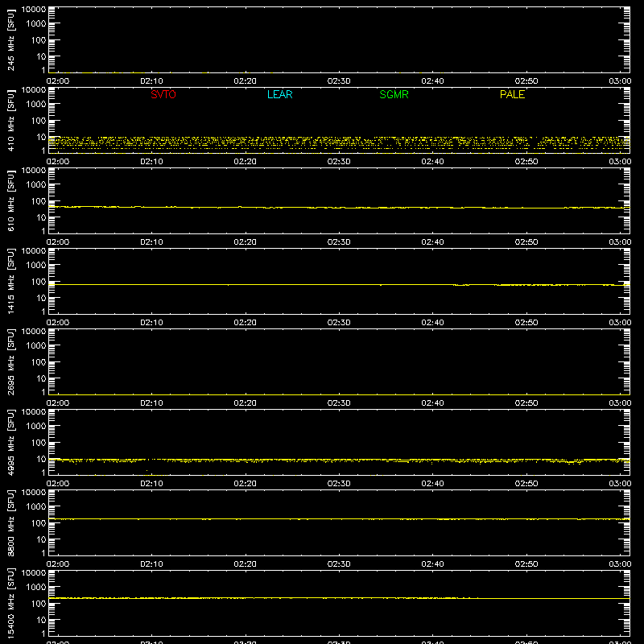
Task: Click the red SVTO station label
Action: pyautogui.click(x=163, y=94)
